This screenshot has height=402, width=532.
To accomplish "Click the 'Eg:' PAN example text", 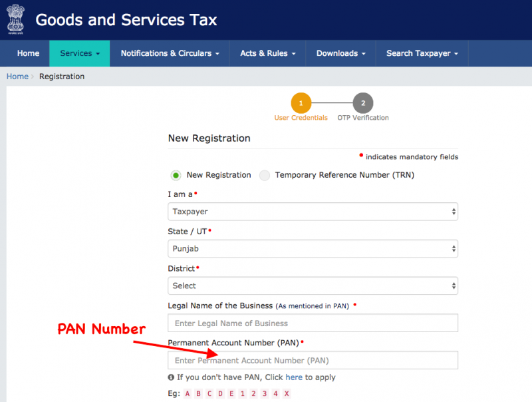I will 174,393.
